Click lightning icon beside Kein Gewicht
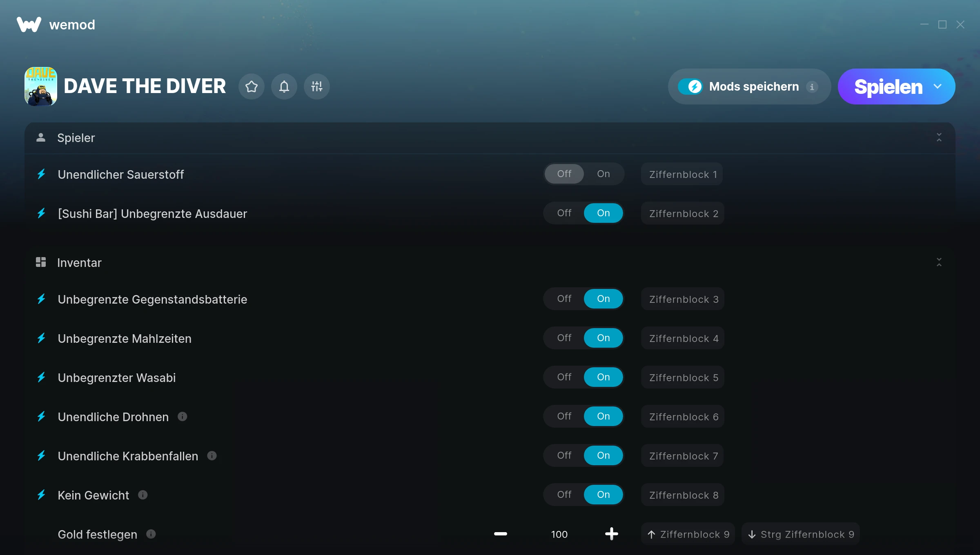This screenshot has height=555, width=980. [x=41, y=495]
